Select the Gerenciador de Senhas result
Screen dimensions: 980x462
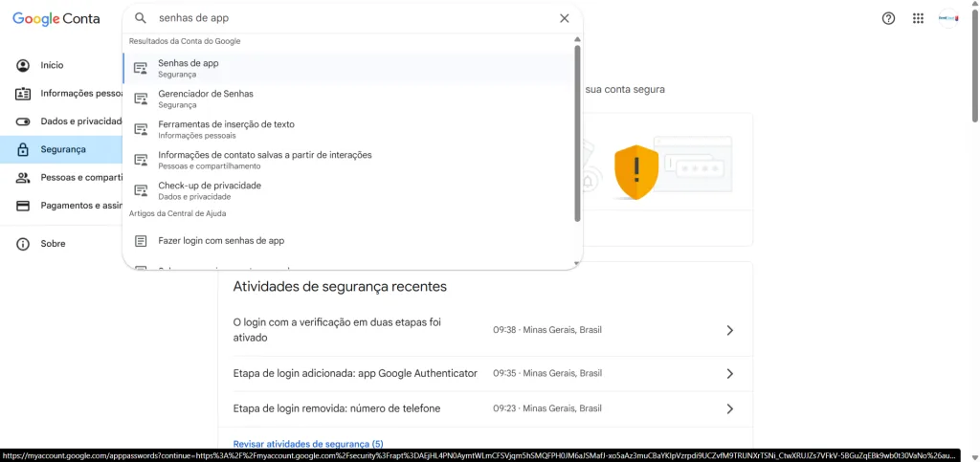coord(348,99)
